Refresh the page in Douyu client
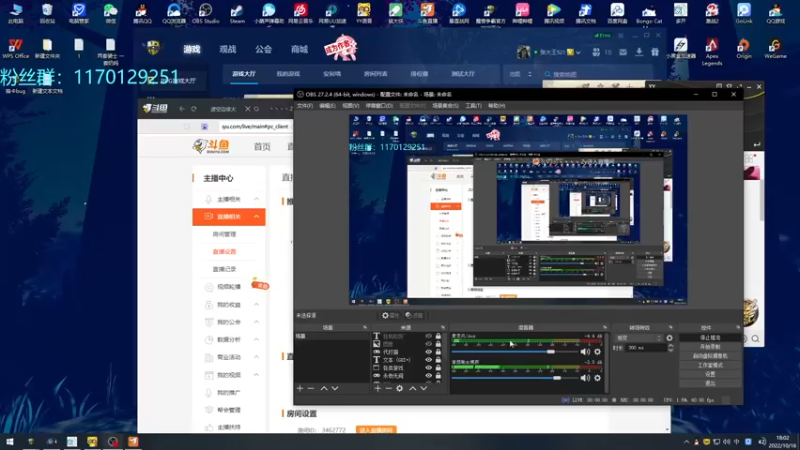The width and height of the screenshot is (800, 450). point(194,109)
